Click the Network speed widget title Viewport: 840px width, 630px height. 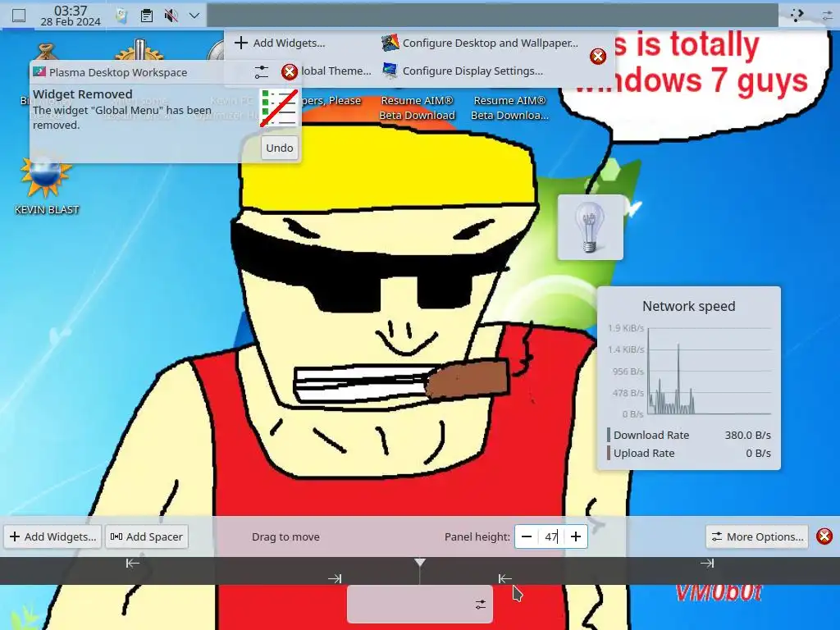click(688, 306)
